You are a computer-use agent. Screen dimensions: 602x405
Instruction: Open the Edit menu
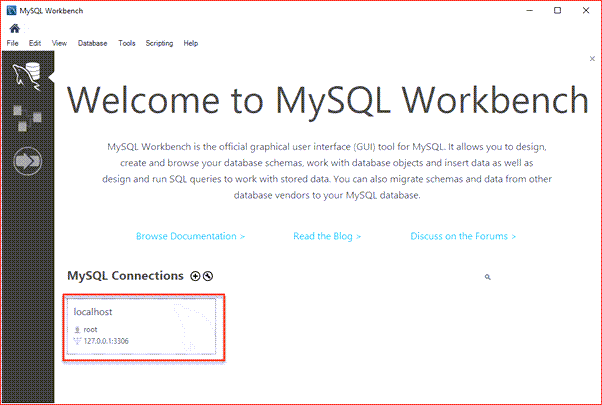coord(35,44)
